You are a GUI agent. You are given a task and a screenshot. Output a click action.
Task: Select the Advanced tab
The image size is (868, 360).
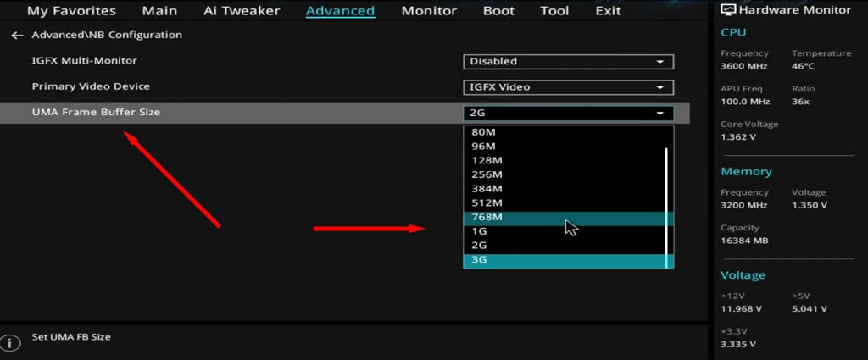[341, 11]
